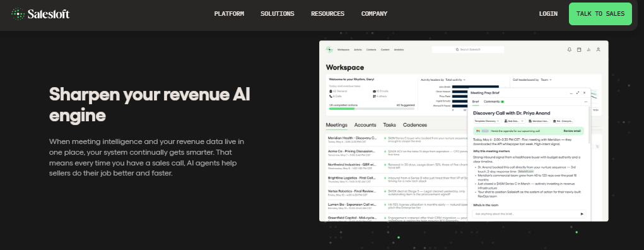
Task: Click the AI sparkle icon on the Acme Co row
Action: (x=385, y=152)
